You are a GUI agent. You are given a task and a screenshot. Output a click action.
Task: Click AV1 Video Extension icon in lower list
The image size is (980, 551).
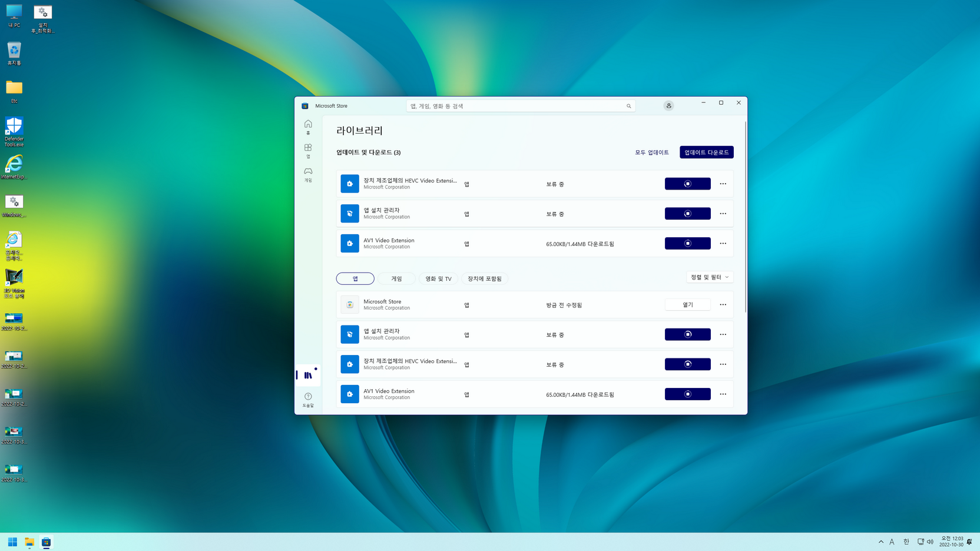tap(350, 394)
